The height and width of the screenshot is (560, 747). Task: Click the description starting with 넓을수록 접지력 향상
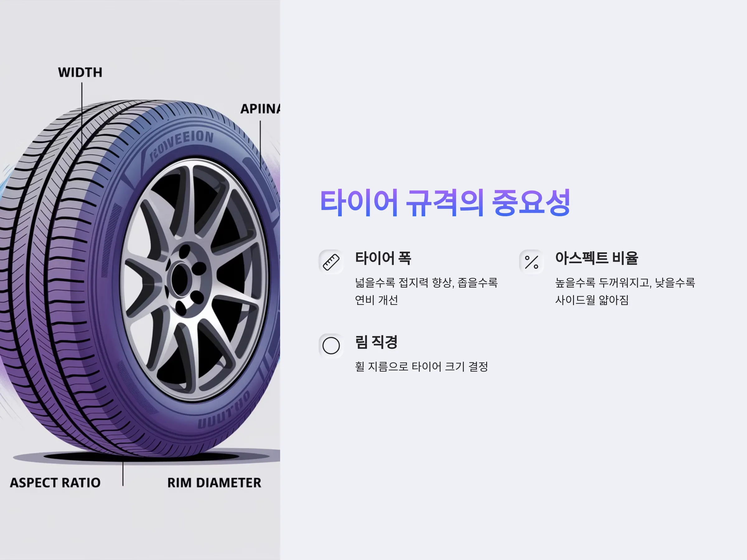tap(426, 291)
